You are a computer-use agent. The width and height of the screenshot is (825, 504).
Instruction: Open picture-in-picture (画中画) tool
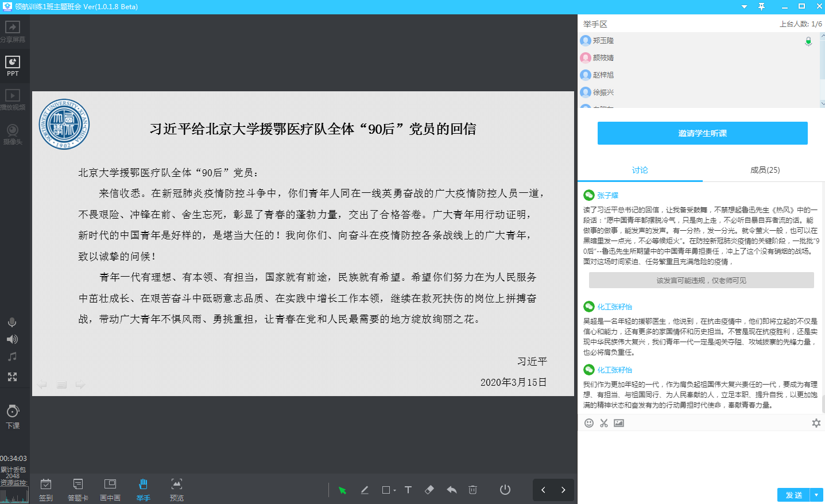(110, 489)
